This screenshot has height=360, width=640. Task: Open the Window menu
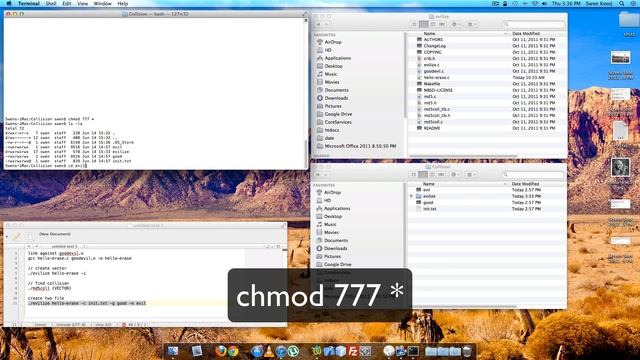(102, 3)
